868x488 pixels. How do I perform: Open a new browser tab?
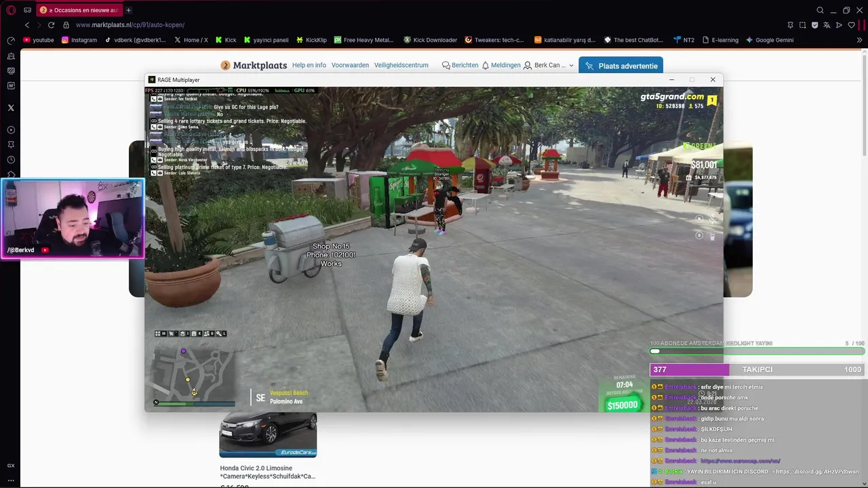[x=128, y=10]
